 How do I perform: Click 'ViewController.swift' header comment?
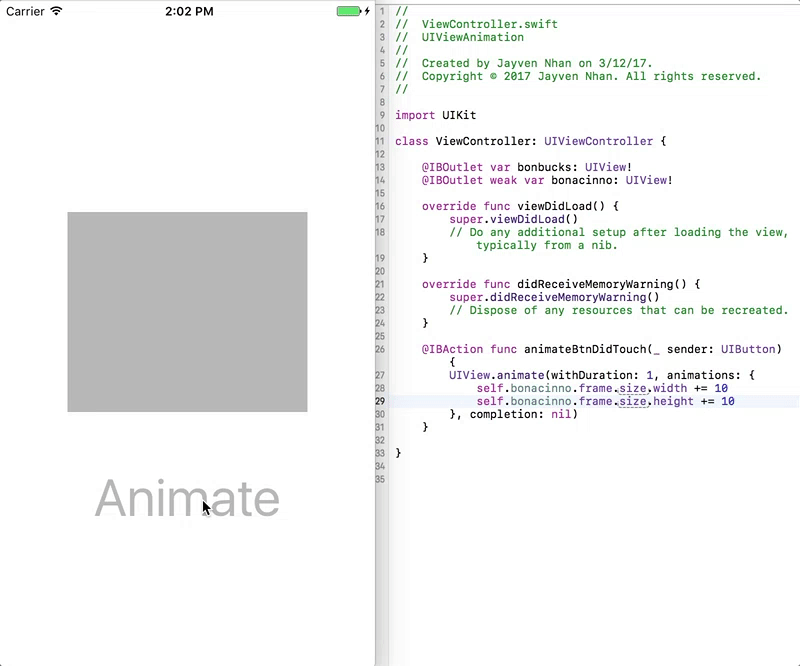click(x=489, y=24)
